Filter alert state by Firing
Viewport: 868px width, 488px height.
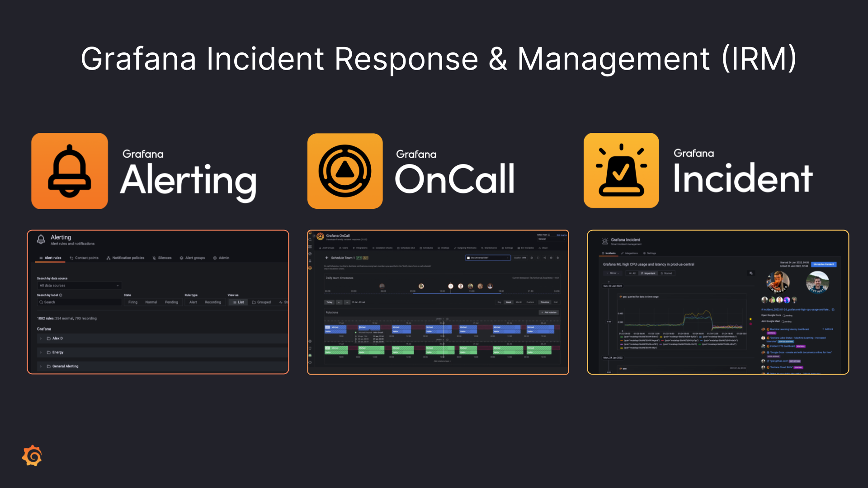click(x=133, y=302)
